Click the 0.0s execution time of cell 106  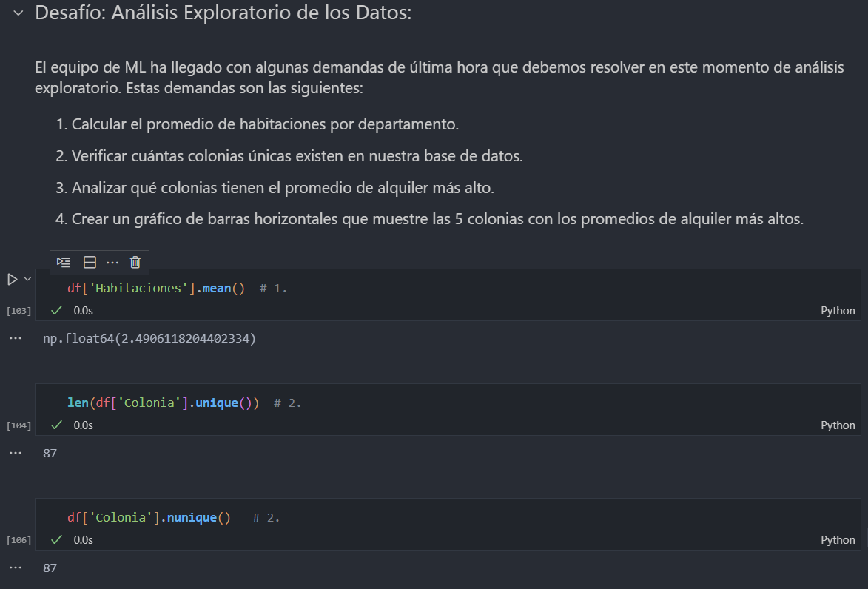click(x=83, y=539)
